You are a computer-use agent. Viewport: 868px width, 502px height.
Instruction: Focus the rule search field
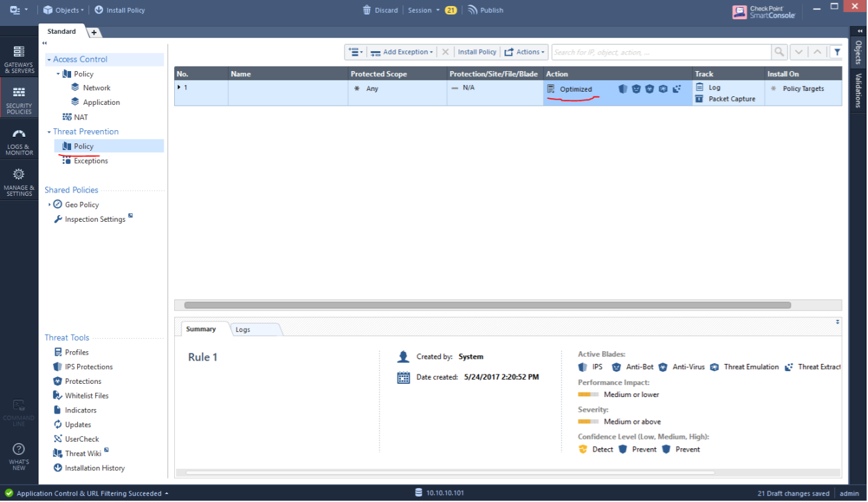(661, 52)
